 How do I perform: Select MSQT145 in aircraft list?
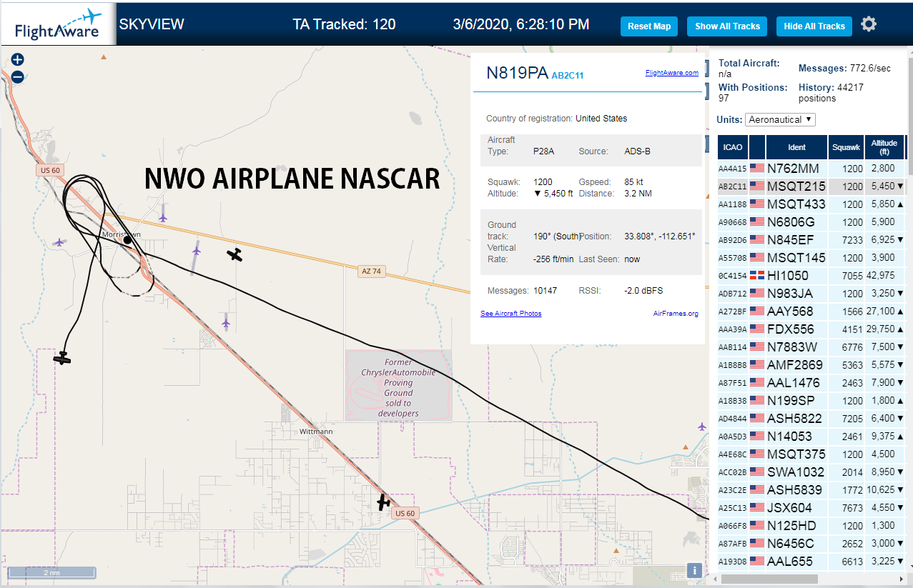[811, 258]
